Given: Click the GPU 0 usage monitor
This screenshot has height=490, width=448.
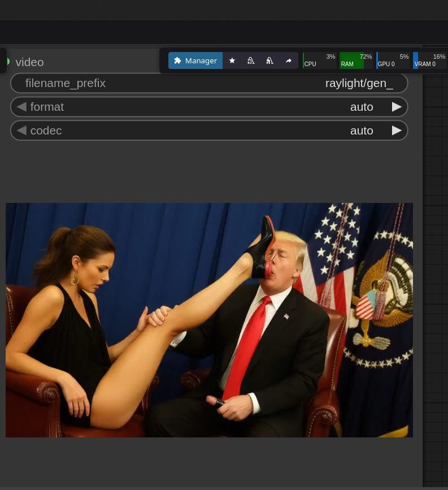Looking at the screenshot, I should pos(393,60).
